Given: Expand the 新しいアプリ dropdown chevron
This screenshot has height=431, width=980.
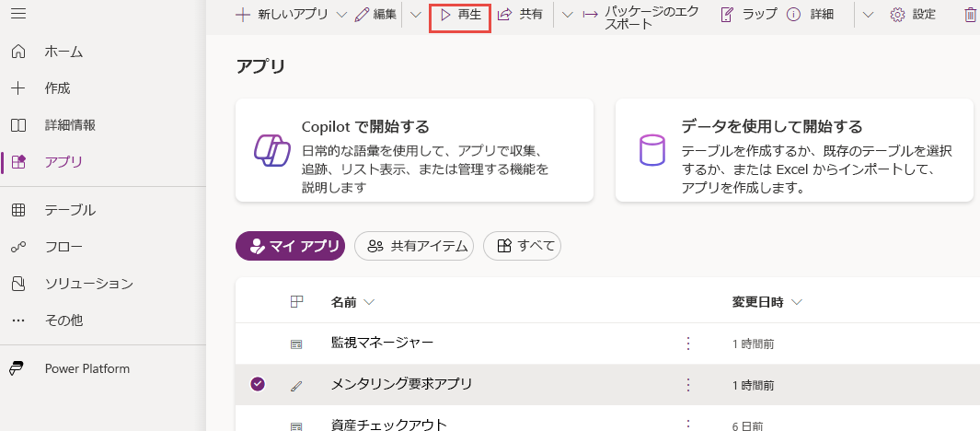Looking at the screenshot, I should (x=341, y=15).
